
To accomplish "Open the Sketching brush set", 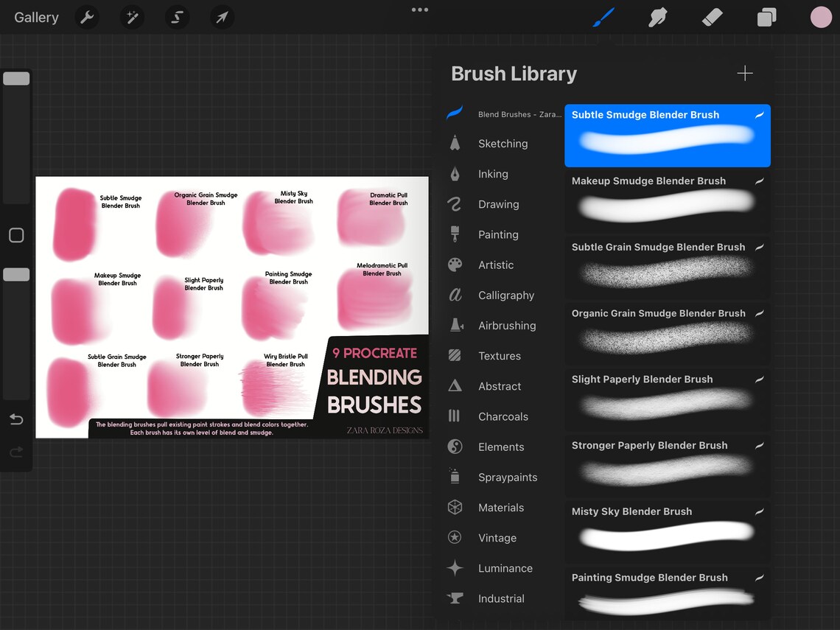I will (x=503, y=144).
